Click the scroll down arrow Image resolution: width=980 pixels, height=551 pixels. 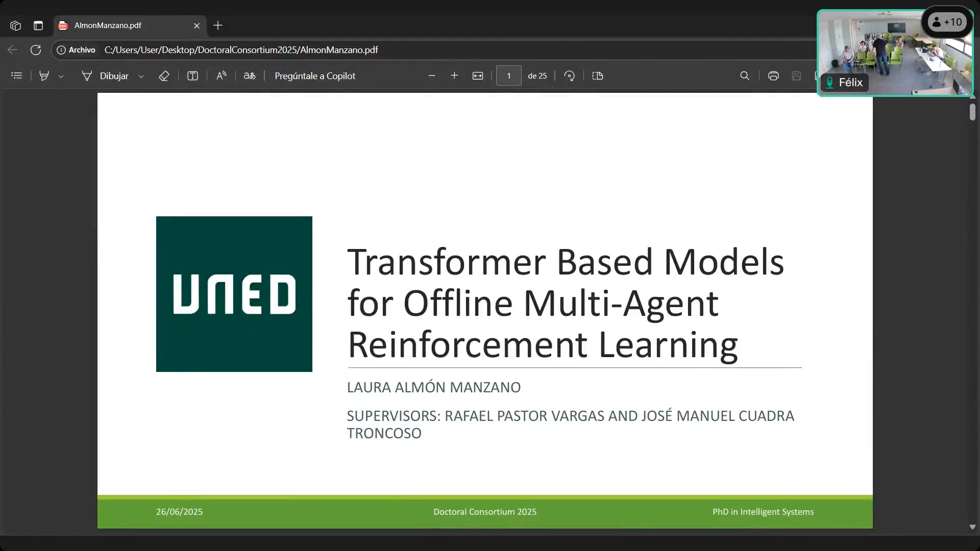pos(972,527)
